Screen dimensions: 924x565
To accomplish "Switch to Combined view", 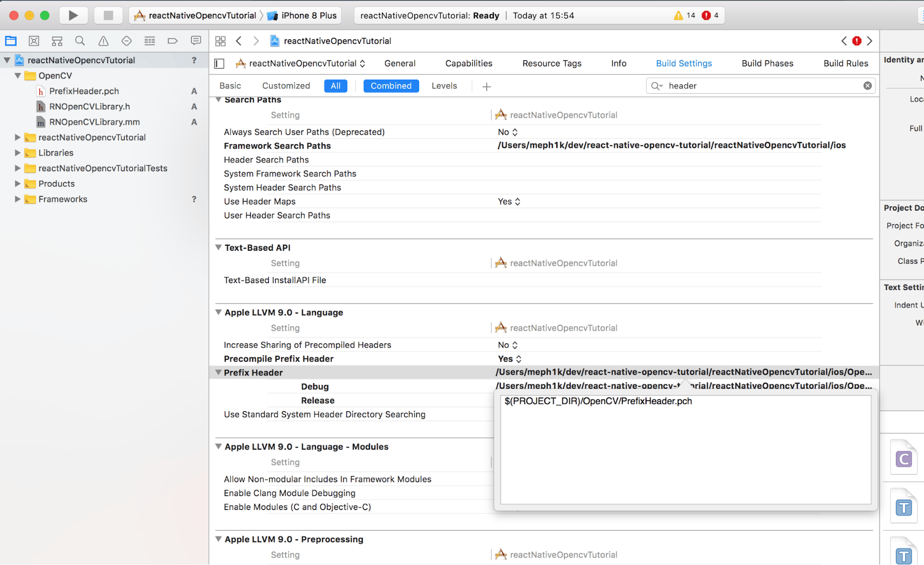I will 391,86.
